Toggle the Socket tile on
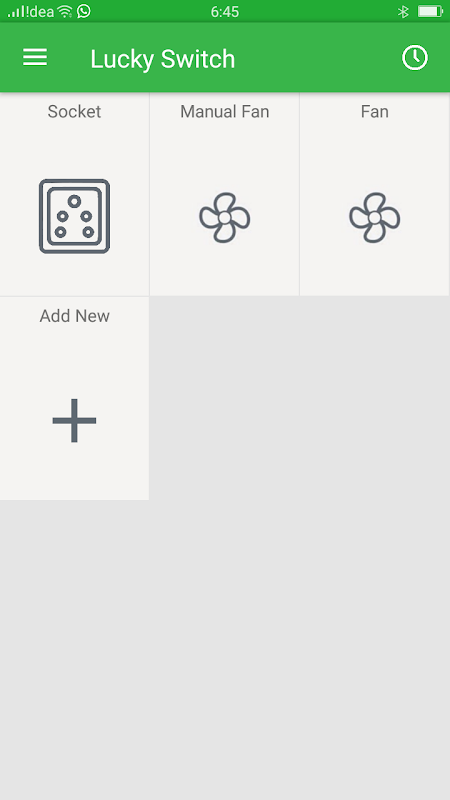This screenshot has height=800, width=450. click(74, 194)
